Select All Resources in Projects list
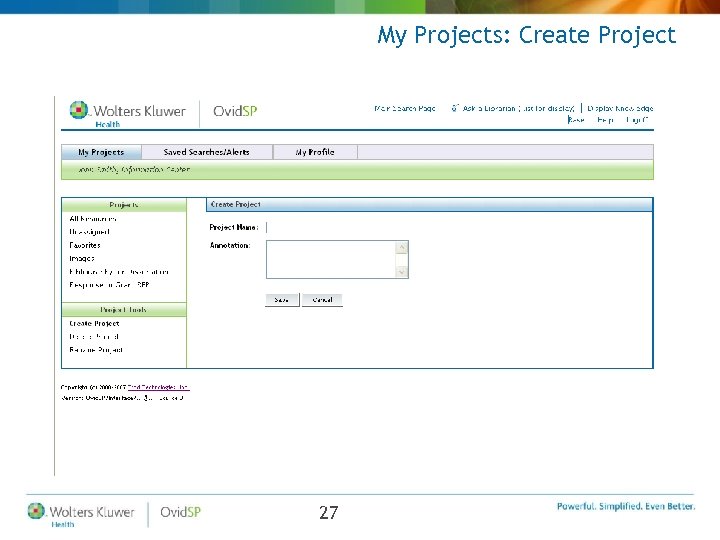The height and width of the screenshot is (540, 720). [93, 219]
